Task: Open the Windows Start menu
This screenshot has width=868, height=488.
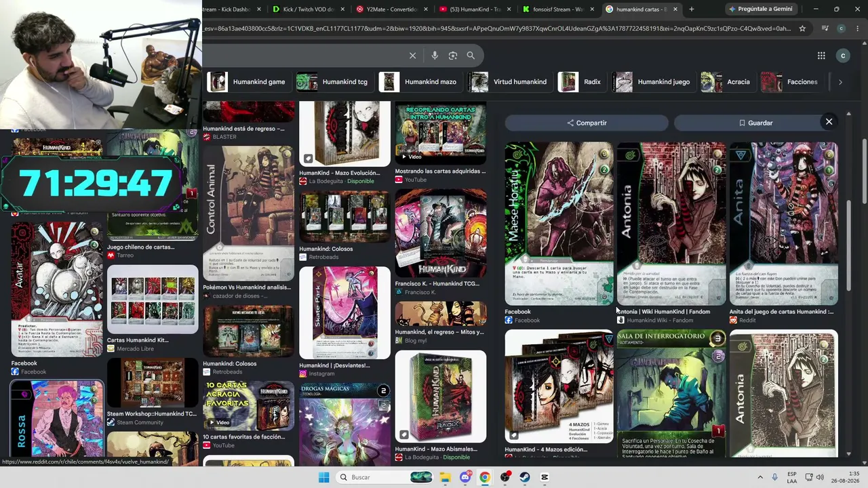Action: 324,477
